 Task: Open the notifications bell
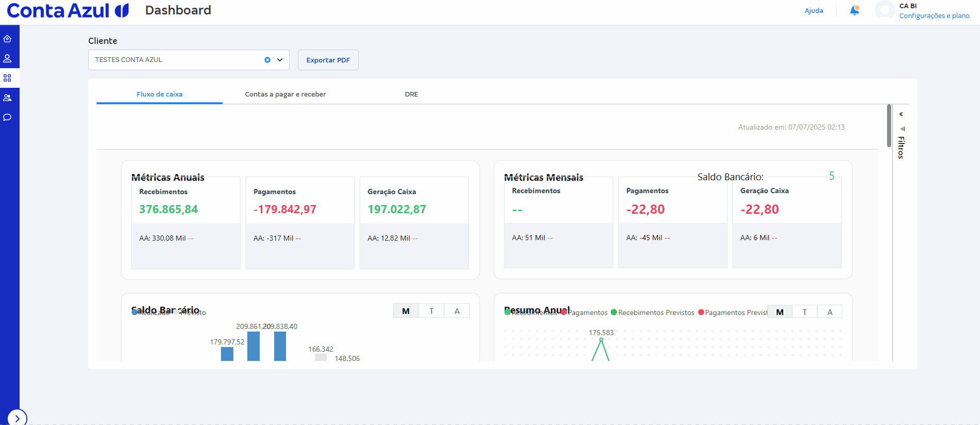coord(855,10)
